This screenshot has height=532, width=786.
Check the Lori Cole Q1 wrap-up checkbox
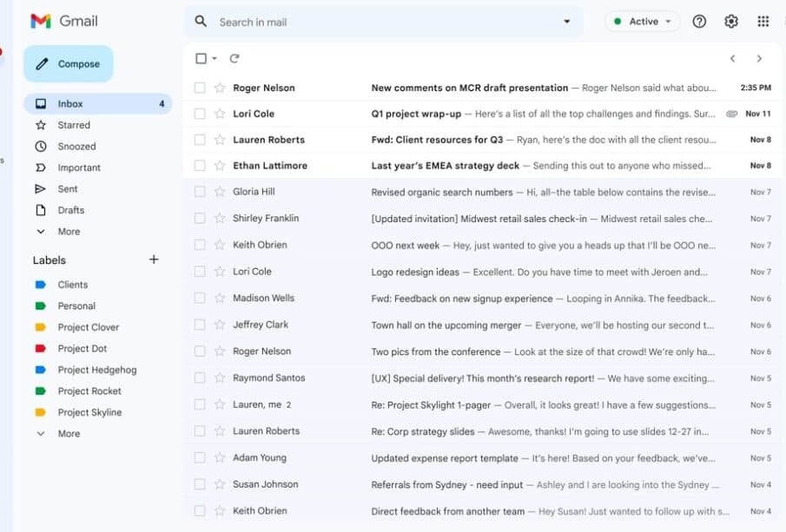click(200, 114)
